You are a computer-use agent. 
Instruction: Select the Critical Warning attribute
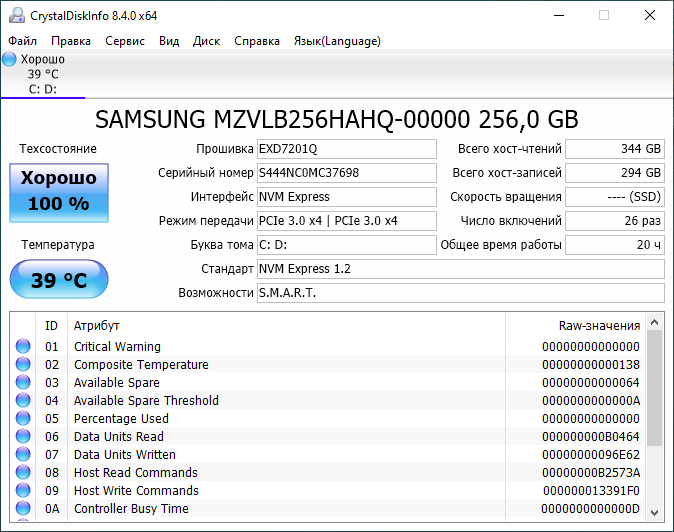[x=117, y=346]
